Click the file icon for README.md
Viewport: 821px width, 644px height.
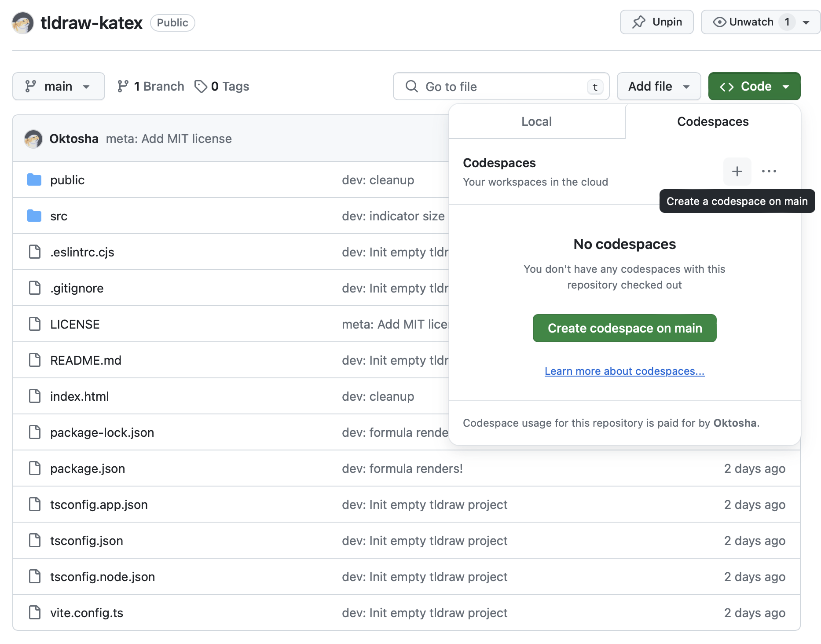pyautogui.click(x=35, y=360)
